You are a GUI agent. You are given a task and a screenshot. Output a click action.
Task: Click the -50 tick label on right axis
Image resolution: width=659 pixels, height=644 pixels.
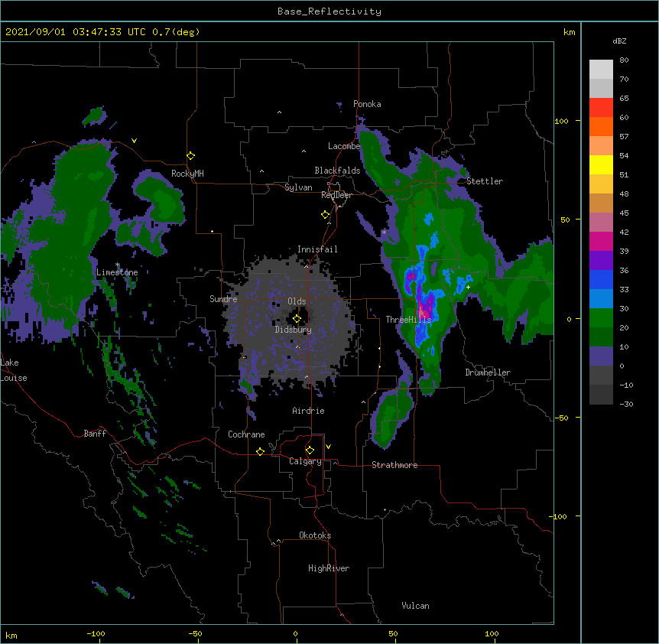pos(561,418)
